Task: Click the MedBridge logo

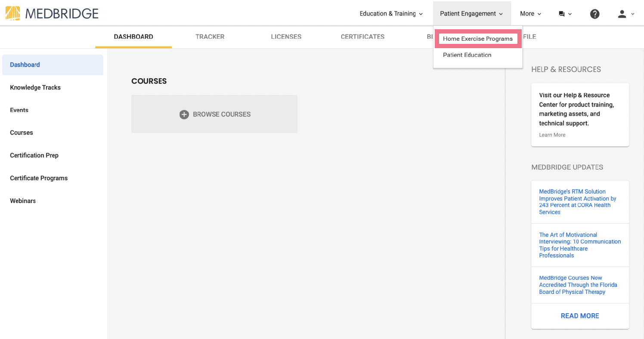Action: click(52, 13)
